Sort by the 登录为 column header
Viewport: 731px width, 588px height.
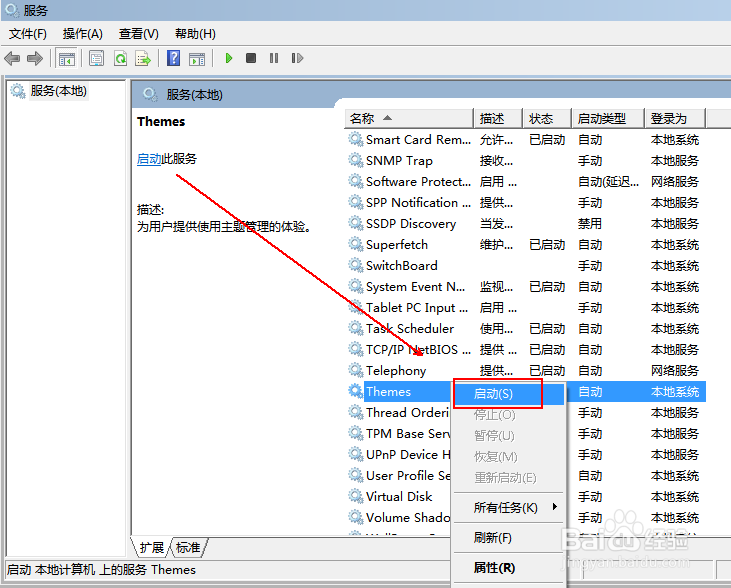(675, 118)
